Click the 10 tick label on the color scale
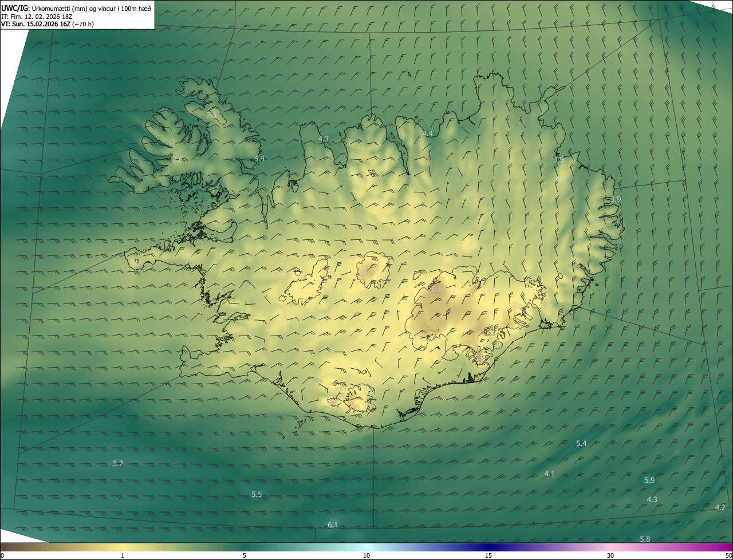Screen dimensions: 733x560 point(366,555)
